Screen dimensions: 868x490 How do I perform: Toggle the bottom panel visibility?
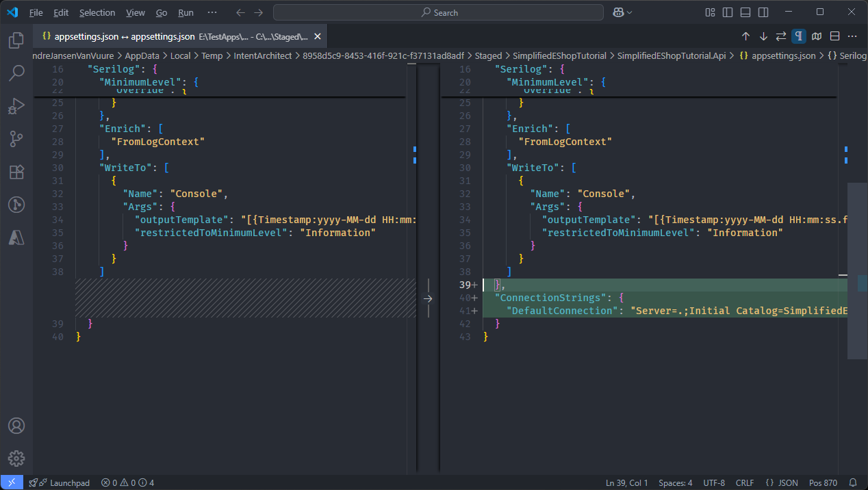coord(745,12)
